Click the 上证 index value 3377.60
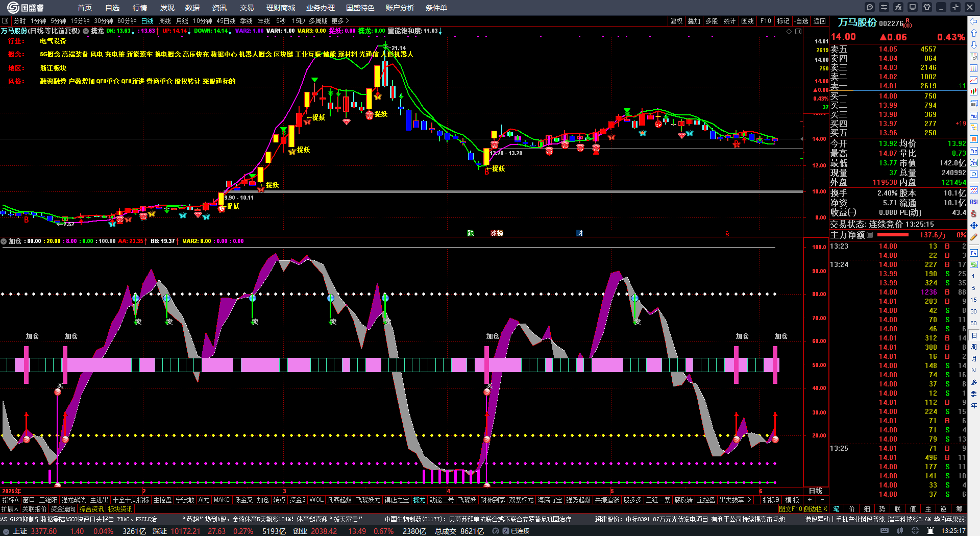980x536 pixels. (44, 531)
